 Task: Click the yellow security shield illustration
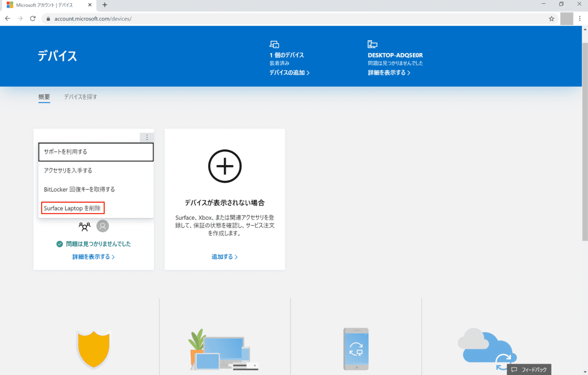(93, 349)
